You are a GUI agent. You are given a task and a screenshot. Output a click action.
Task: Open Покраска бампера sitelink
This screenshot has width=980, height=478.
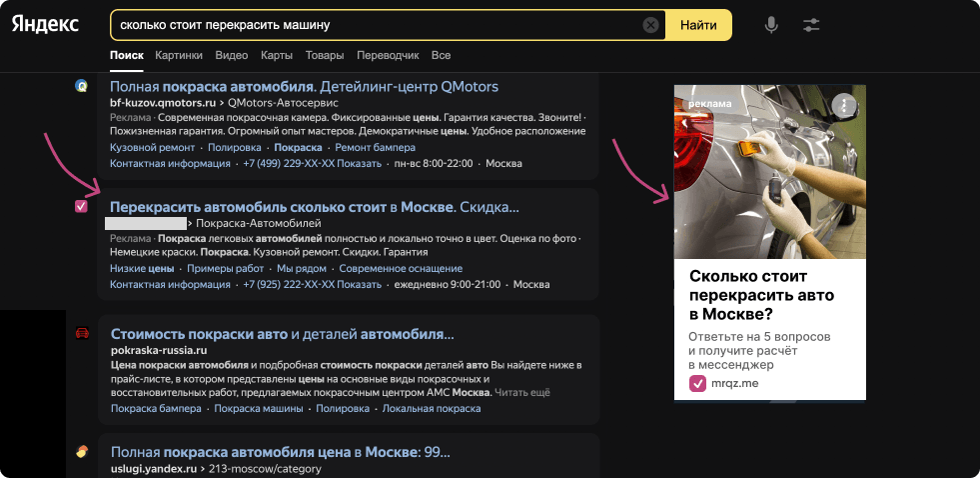coord(156,409)
